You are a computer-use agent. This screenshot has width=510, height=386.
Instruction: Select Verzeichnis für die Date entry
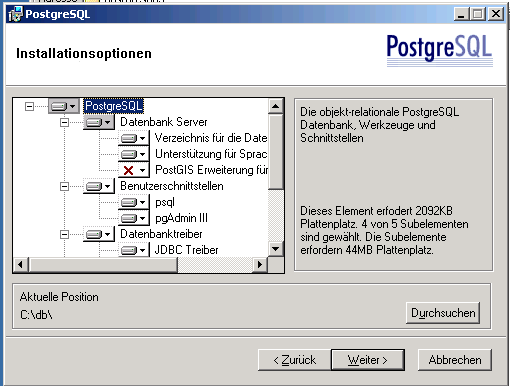211,138
